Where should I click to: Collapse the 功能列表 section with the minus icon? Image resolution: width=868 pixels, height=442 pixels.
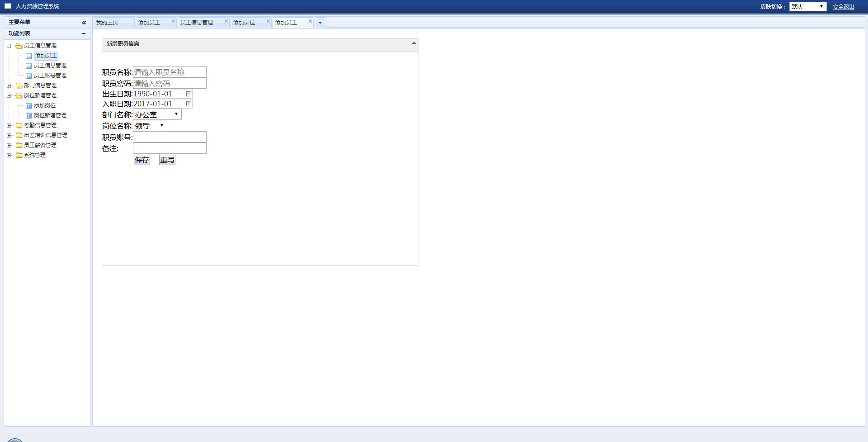[84, 33]
